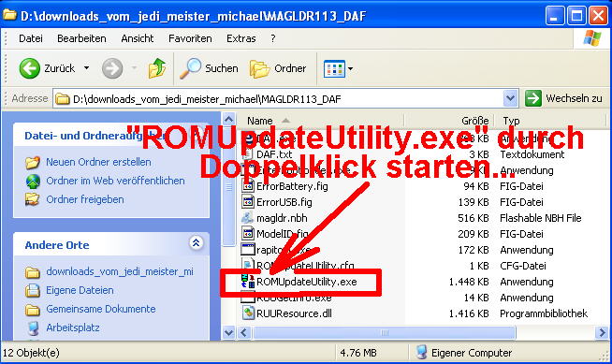Expand the Zurück history dropdown arrow
The height and width of the screenshot is (364, 612).
[86, 68]
